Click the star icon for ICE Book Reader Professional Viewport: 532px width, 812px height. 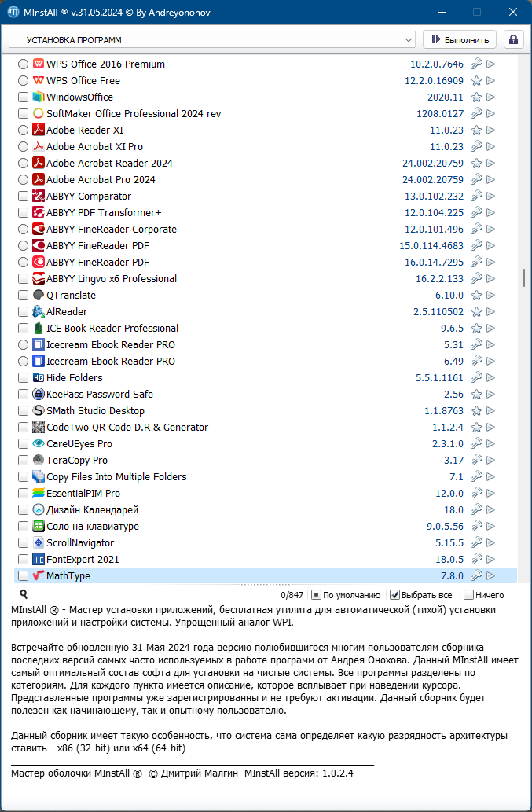[476, 329]
